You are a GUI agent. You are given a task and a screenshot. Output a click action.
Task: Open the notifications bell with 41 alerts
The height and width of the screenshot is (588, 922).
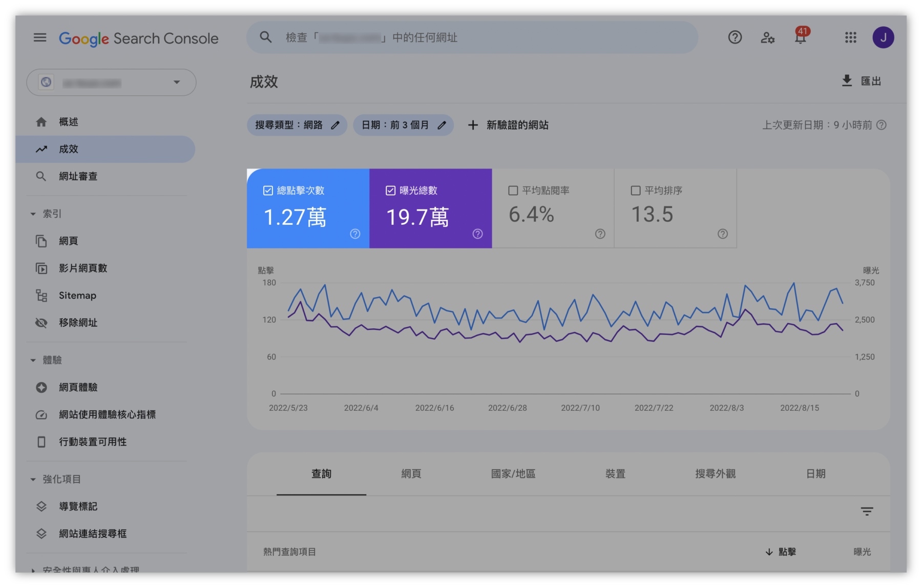click(800, 37)
